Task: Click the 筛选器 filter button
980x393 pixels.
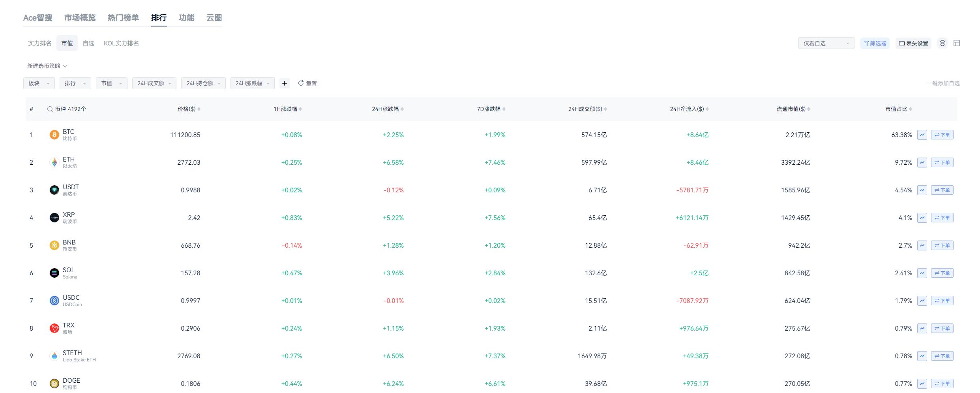Action: pyautogui.click(x=875, y=43)
